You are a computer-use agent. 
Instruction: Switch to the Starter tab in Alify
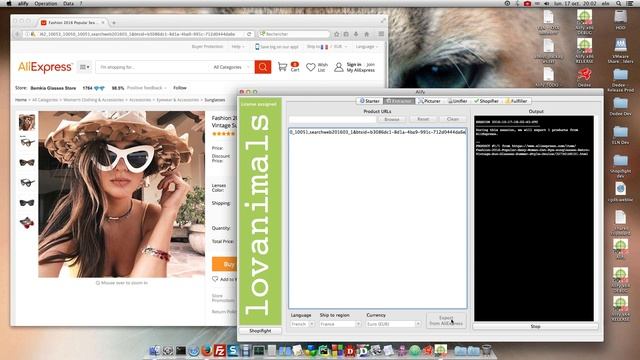(x=369, y=101)
